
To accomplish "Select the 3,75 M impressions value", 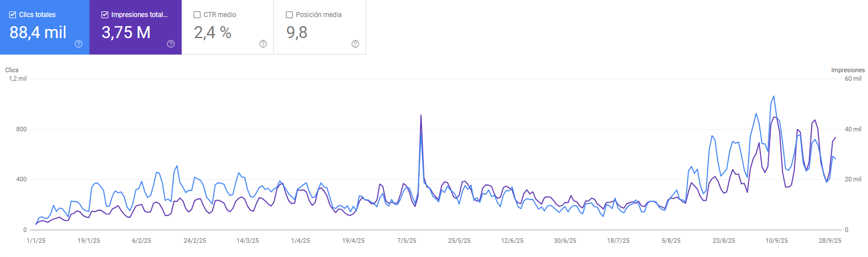I will pos(126,32).
